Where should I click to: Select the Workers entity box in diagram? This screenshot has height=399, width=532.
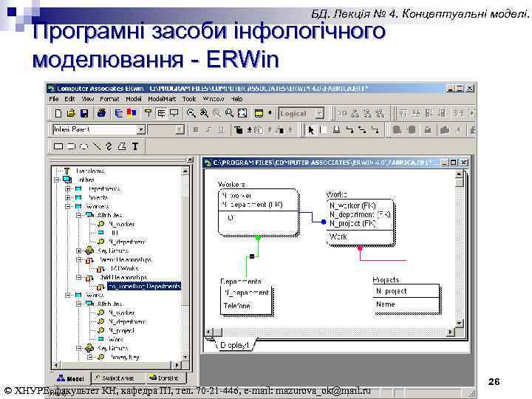[x=258, y=212]
